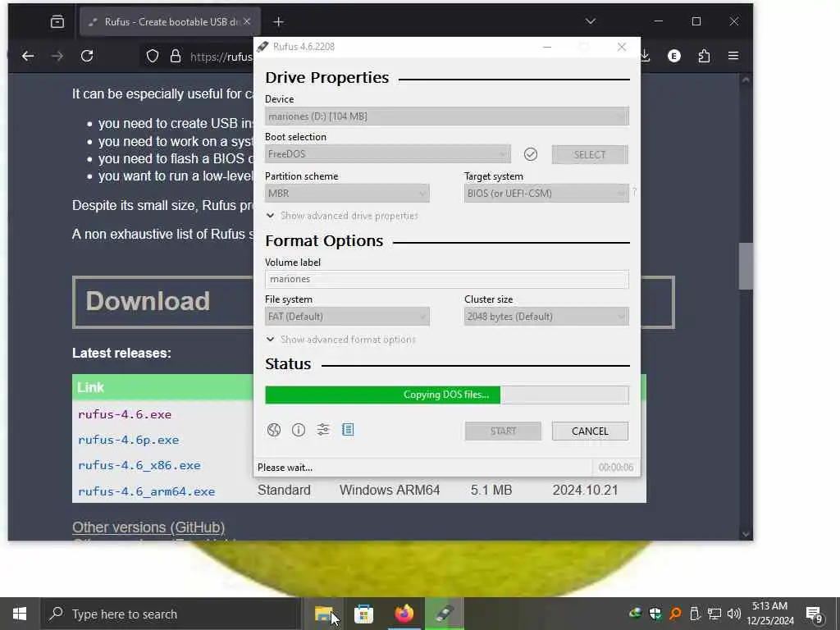The image size is (840, 630).
Task: Close the Rufus browser tab
Action: click(x=247, y=21)
